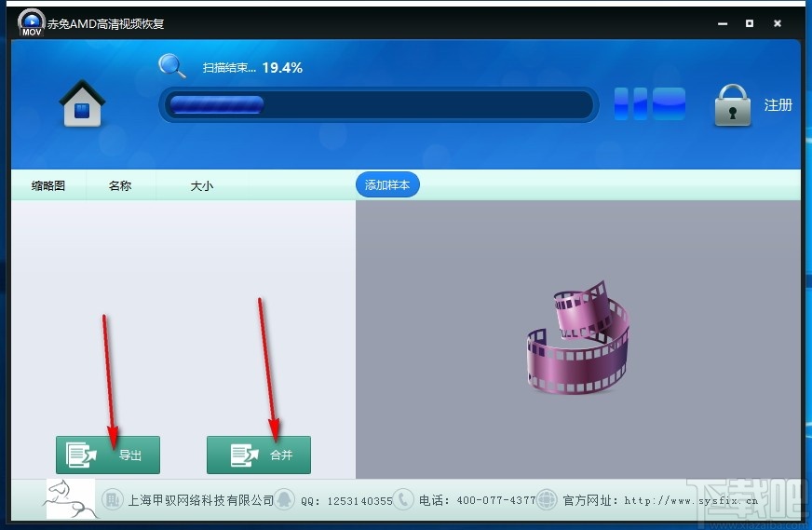Click the company building icon in the footer
The width and height of the screenshot is (812, 530).
click(x=112, y=500)
